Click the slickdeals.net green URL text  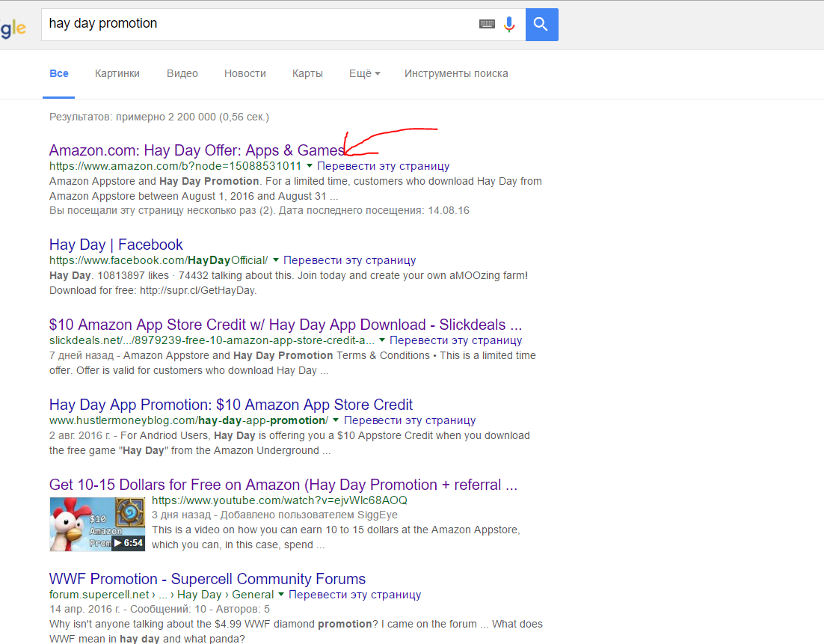click(212, 340)
